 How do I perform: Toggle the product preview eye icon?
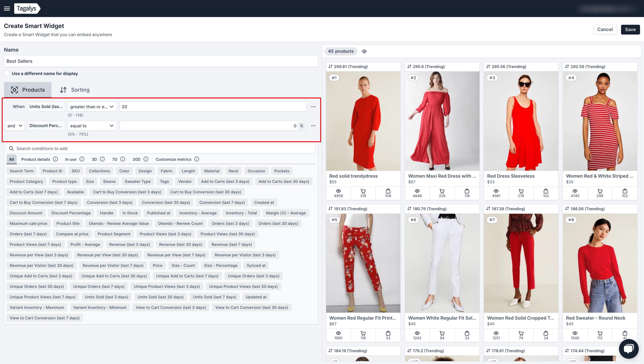click(364, 51)
